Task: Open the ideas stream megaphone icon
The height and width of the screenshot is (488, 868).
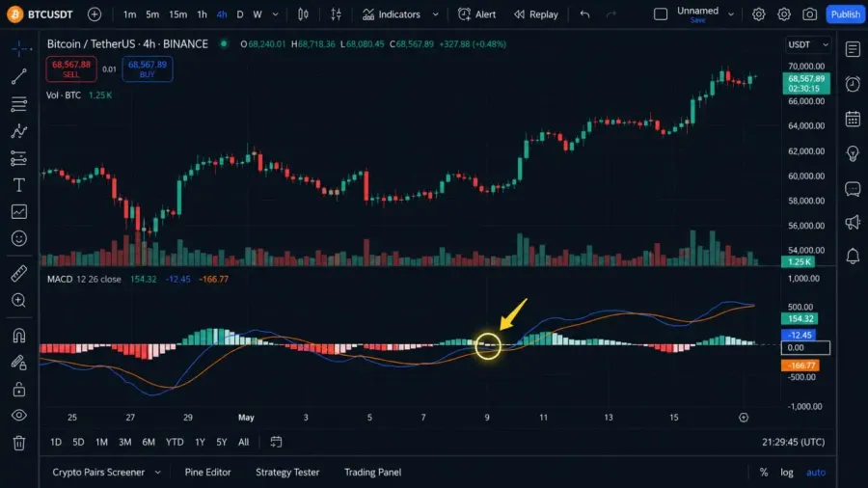Action: 854,223
